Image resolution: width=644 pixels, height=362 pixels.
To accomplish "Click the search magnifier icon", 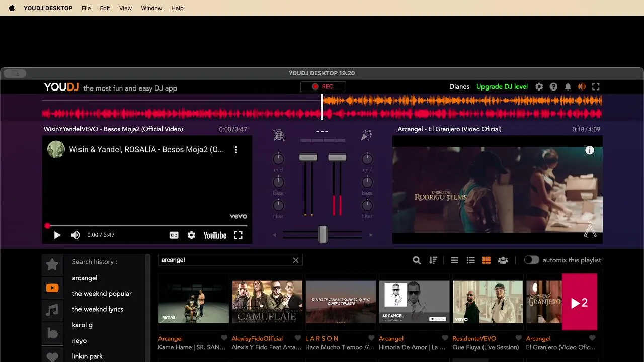I will click(x=417, y=260).
